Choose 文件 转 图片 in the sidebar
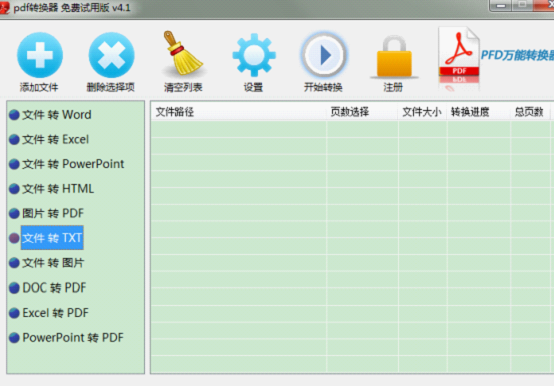The image size is (554, 386). (53, 263)
